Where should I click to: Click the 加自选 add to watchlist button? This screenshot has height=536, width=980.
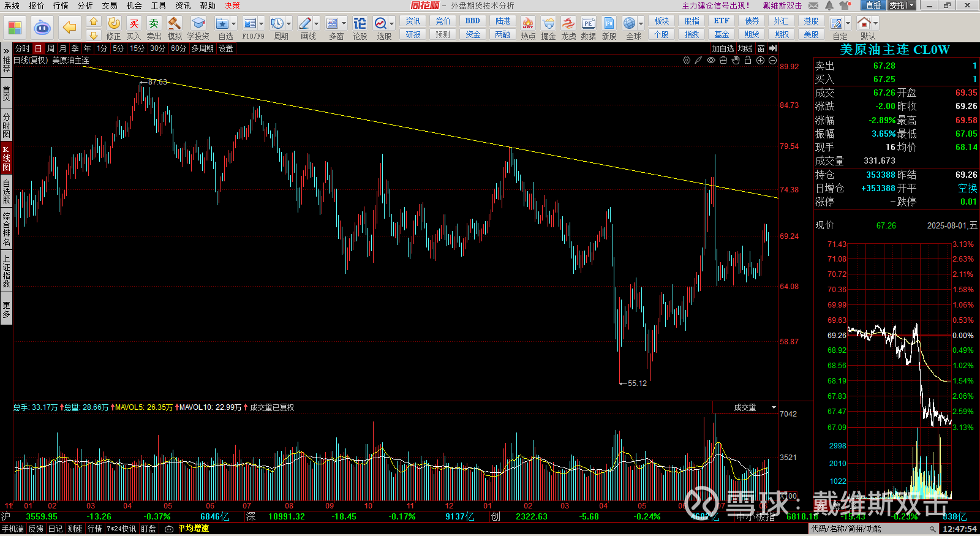click(x=723, y=48)
